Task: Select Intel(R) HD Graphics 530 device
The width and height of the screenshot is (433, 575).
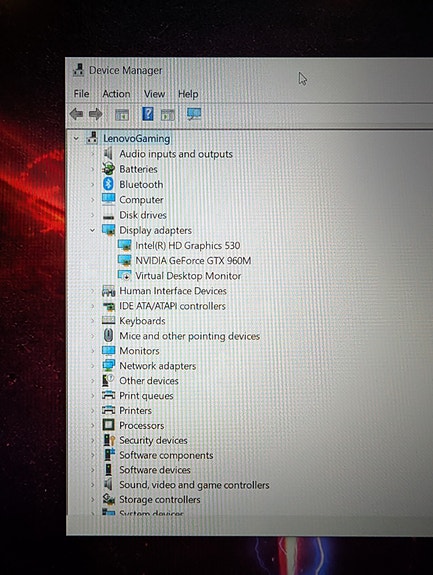Action: (x=188, y=245)
